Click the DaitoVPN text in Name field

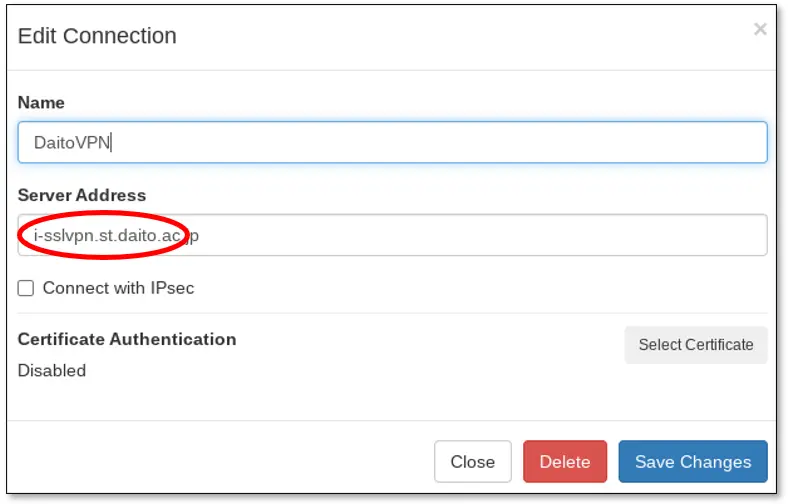[x=72, y=143]
